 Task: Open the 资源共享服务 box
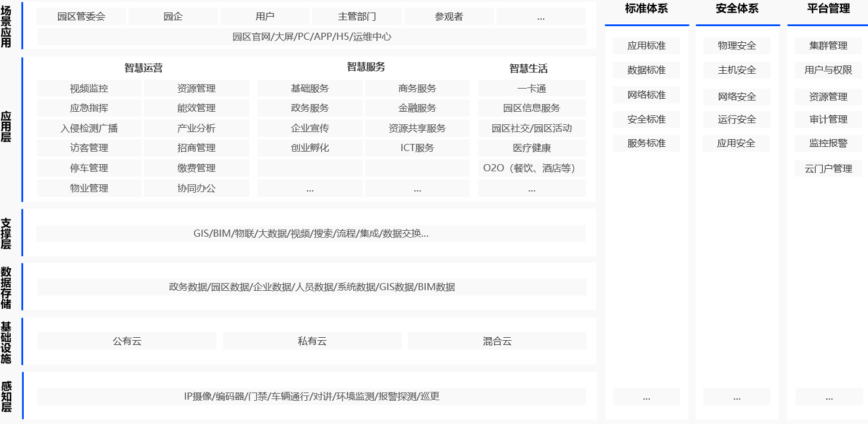tap(417, 128)
